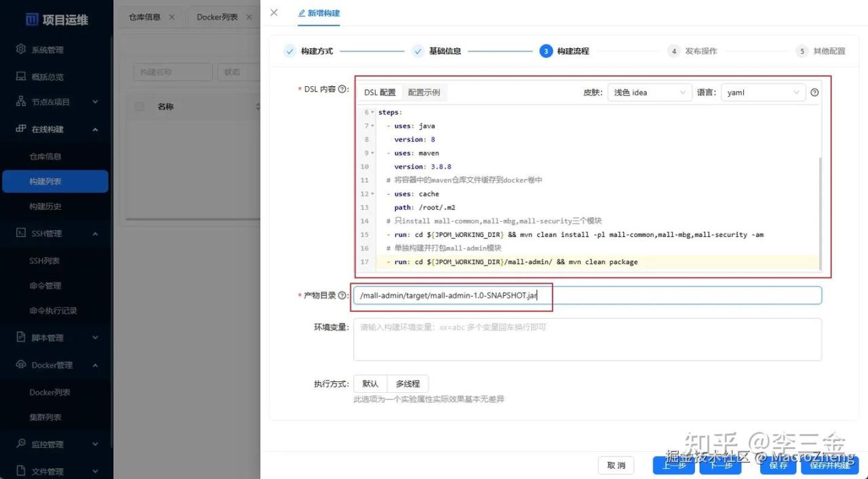Switch to 配置示例 tab

pyautogui.click(x=424, y=93)
